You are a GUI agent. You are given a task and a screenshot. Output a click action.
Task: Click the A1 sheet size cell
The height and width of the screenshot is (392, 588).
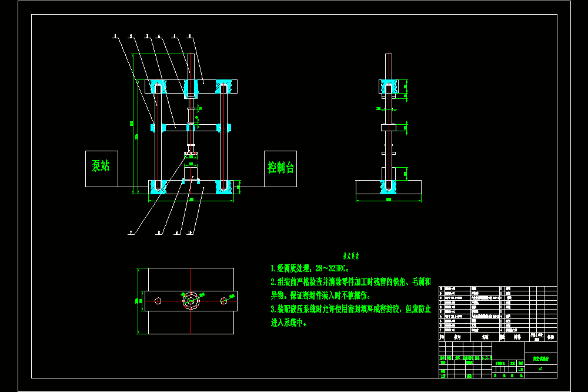coord(541,368)
